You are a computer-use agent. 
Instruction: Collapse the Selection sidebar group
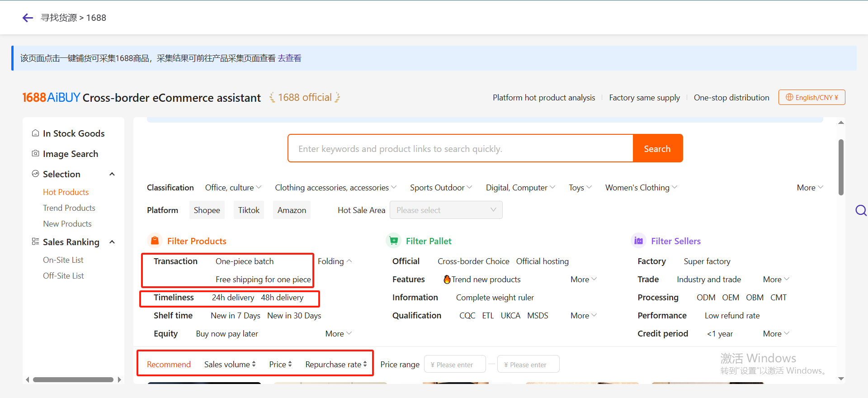[x=112, y=174]
